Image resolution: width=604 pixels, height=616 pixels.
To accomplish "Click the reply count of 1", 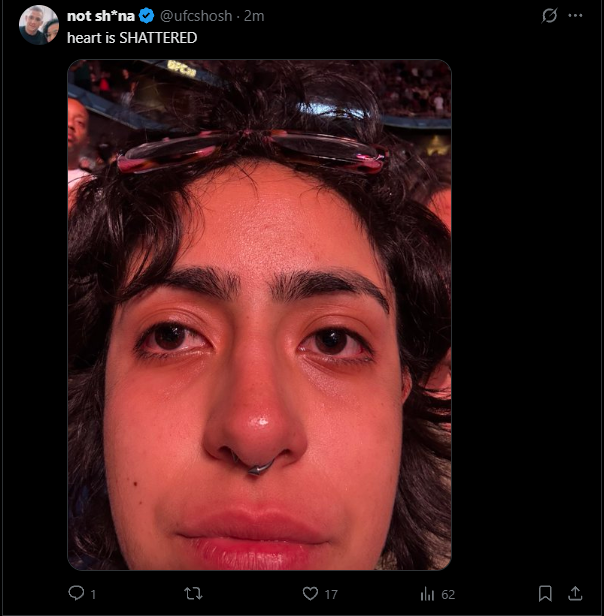I will [93, 594].
